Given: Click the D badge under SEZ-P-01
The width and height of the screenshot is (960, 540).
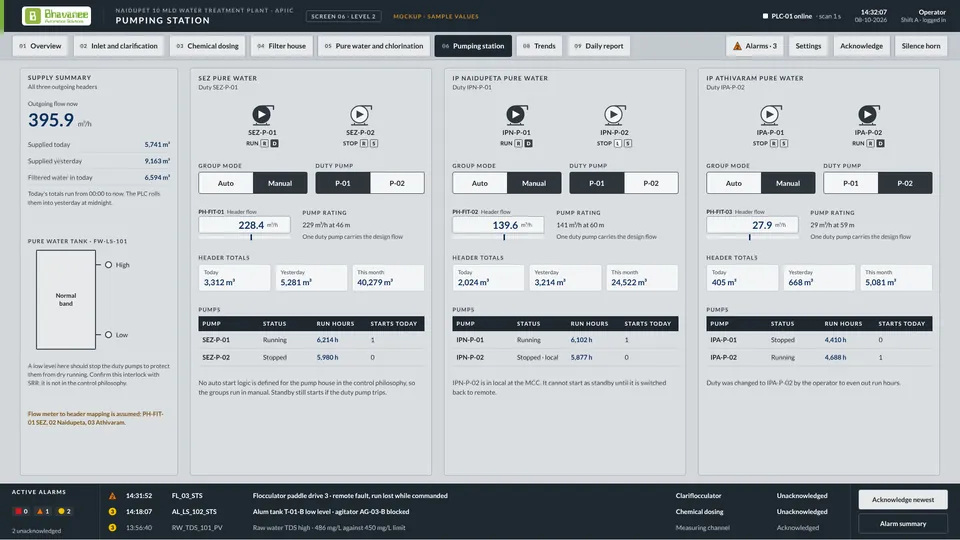Looking at the screenshot, I should pos(274,143).
